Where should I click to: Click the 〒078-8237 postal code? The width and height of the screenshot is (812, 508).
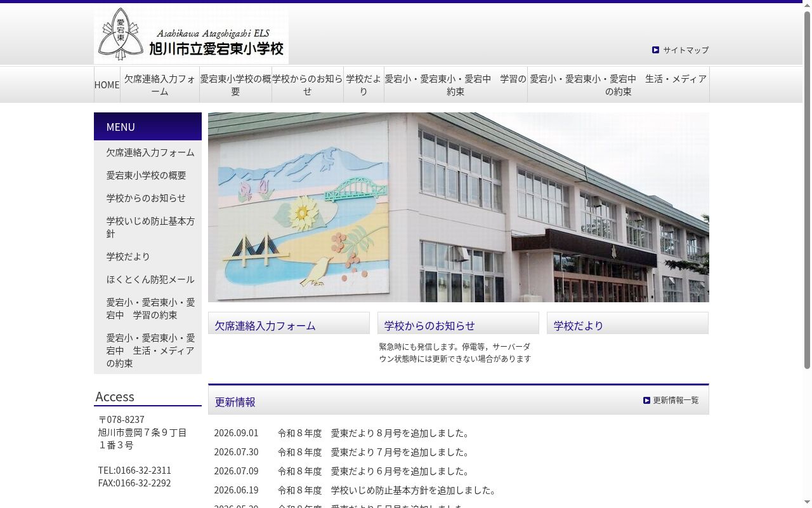point(121,419)
